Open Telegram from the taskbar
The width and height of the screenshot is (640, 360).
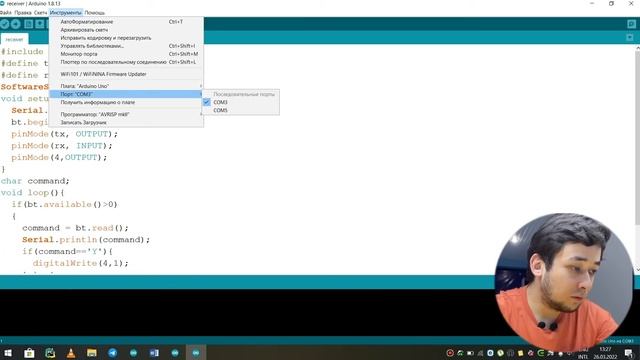pos(113,353)
